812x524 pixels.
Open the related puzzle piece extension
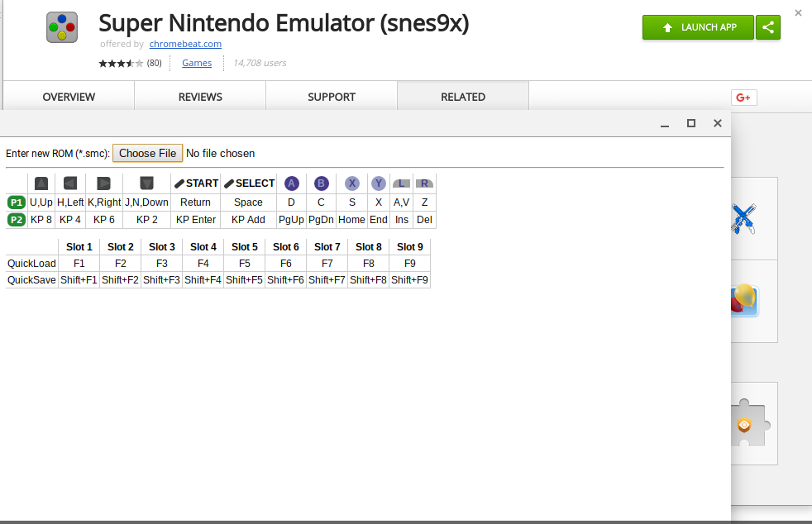[x=751, y=422]
